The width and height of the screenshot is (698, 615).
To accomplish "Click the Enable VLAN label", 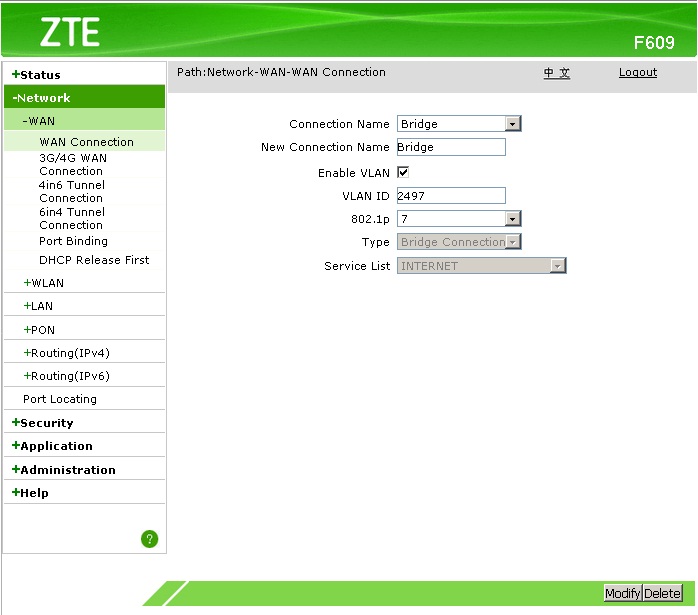I will [353, 173].
